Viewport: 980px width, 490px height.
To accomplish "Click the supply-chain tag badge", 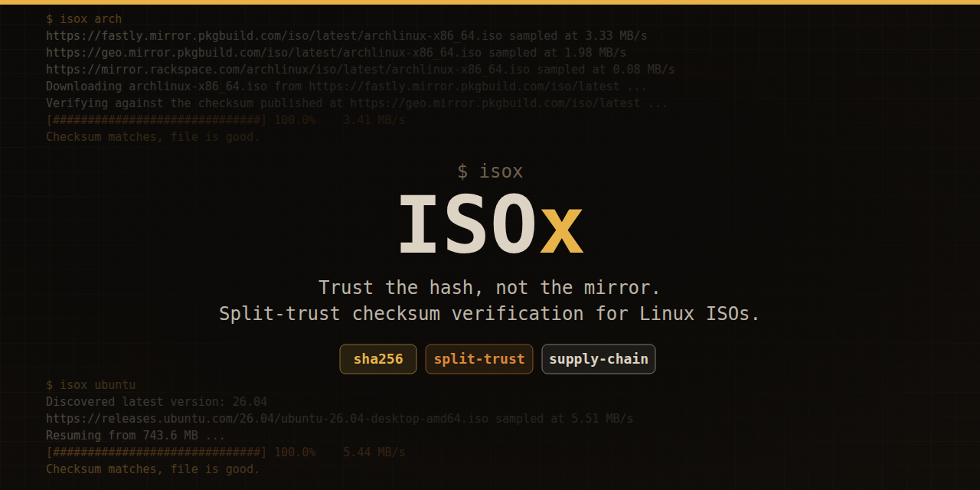I will coord(599,359).
